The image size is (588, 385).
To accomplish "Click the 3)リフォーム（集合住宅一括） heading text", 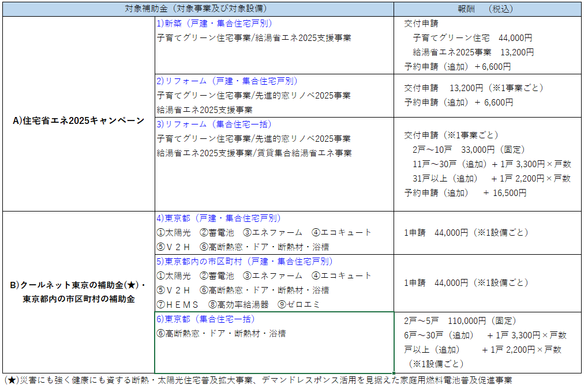I will tap(214, 124).
